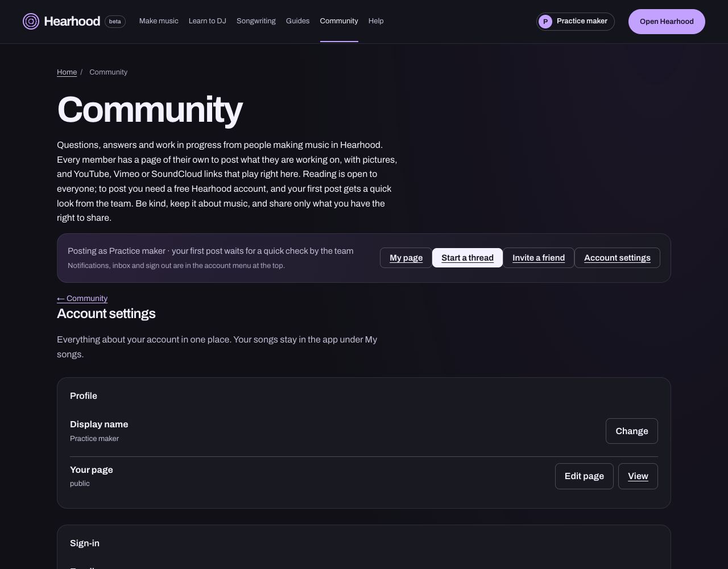Click the Profile section heading
Viewport: 728px width, 569px height.
[x=84, y=396]
